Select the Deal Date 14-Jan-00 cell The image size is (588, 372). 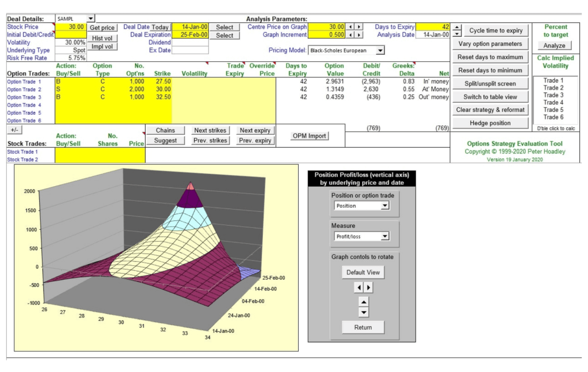coord(190,27)
